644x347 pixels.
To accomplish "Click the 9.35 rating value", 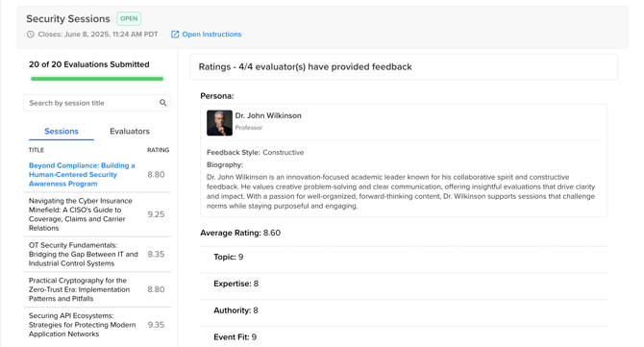I will tap(156, 325).
